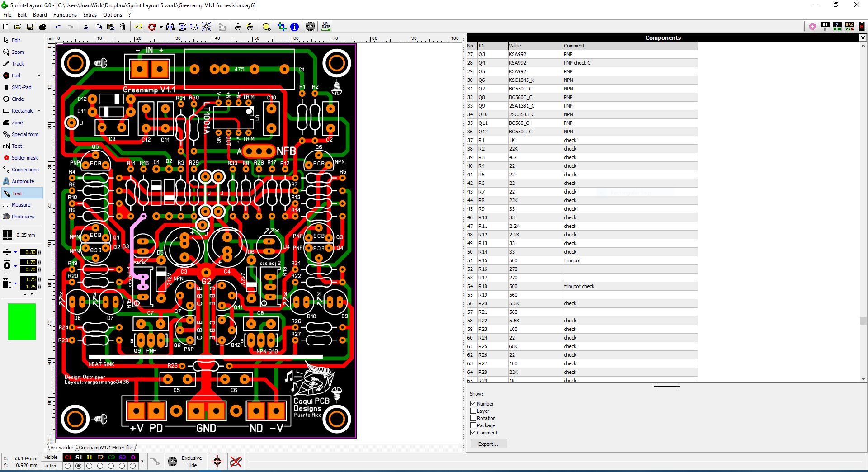This screenshot has height=472, width=868.
Task: Print the board layout
Action: (42, 27)
